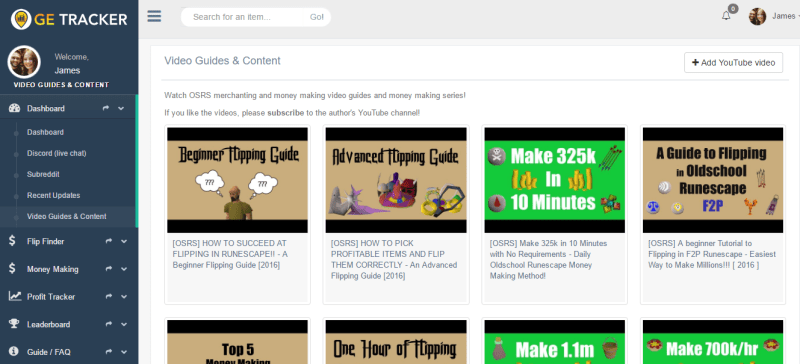Open the One Hour of Flipping thumbnail
This screenshot has width=800, height=364.
tap(396, 342)
